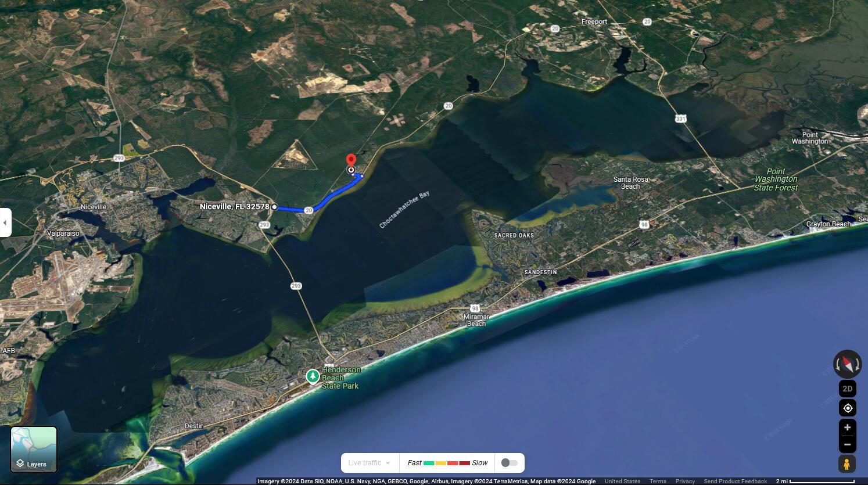Click the 2 mi scale bar

pyautogui.click(x=816, y=482)
